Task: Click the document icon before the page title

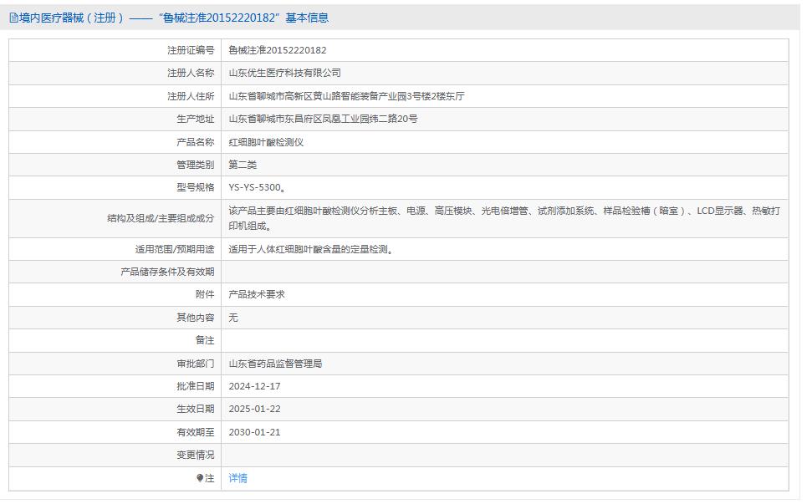Action: 13,18
